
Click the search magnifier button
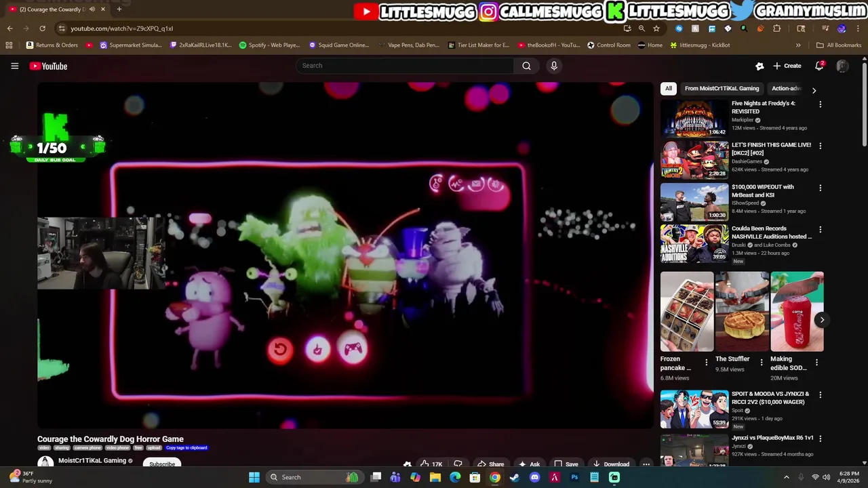pos(526,66)
